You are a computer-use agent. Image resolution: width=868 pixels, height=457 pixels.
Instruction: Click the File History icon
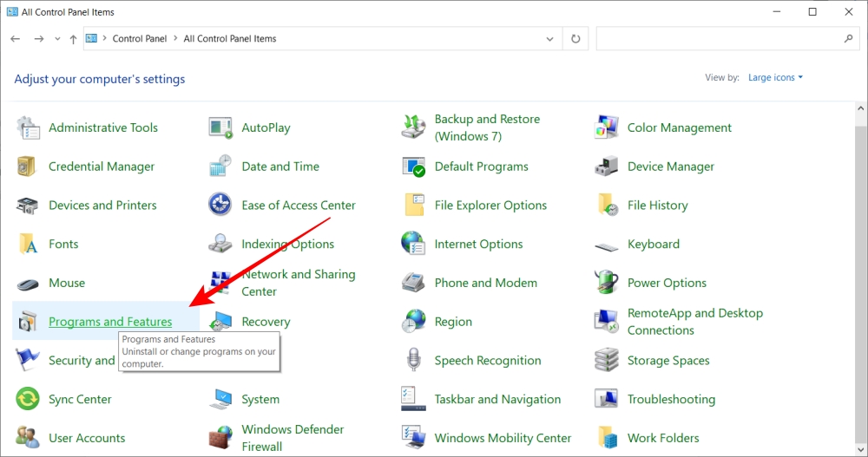pos(608,205)
